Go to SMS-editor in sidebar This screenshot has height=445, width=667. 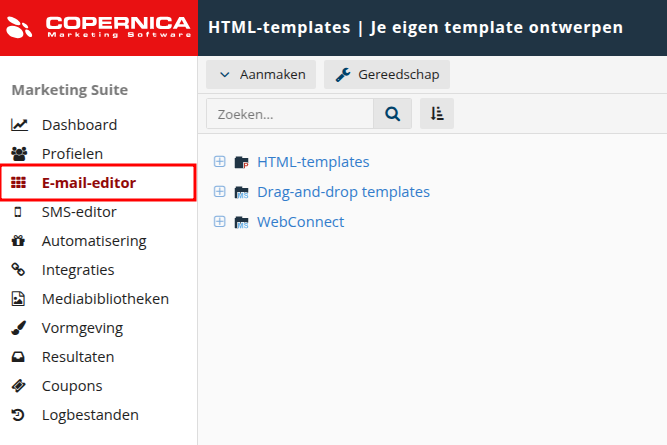(x=79, y=212)
